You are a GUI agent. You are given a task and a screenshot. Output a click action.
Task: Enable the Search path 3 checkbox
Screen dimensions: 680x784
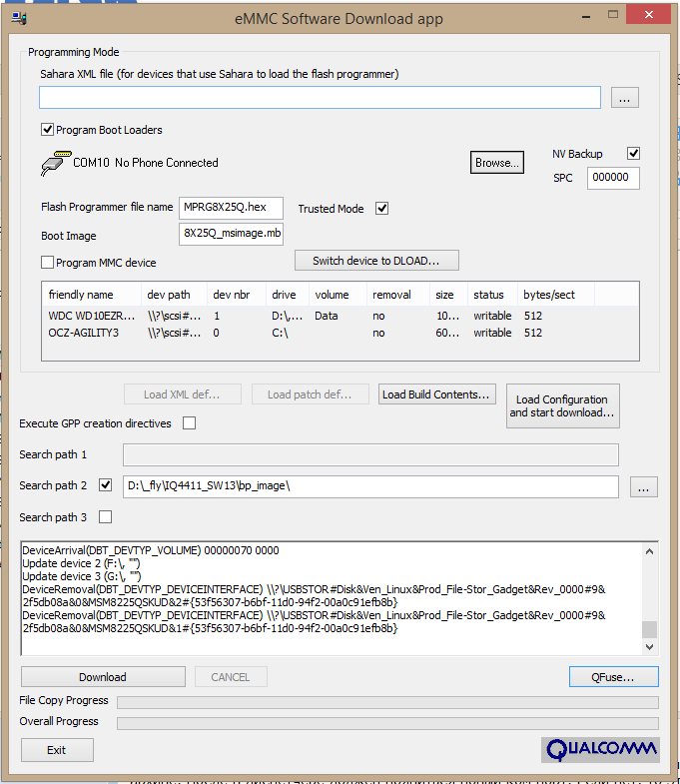pyautogui.click(x=106, y=517)
